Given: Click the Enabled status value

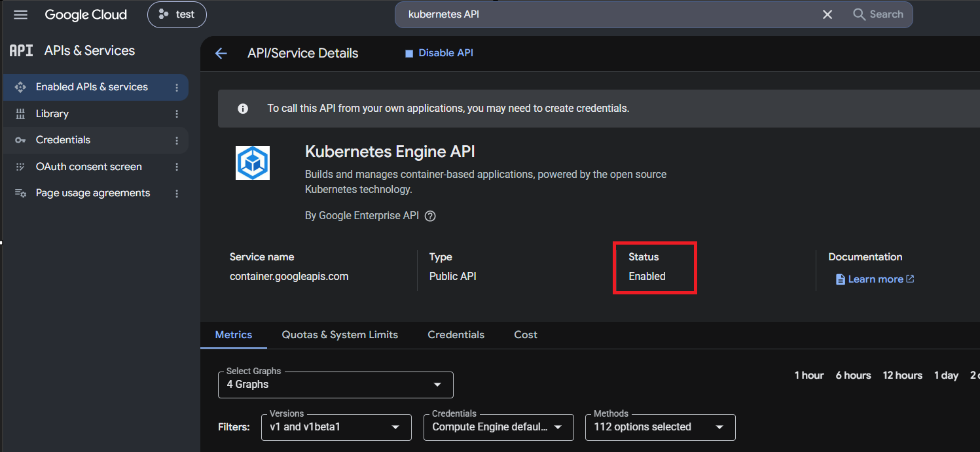Looking at the screenshot, I should [x=647, y=277].
